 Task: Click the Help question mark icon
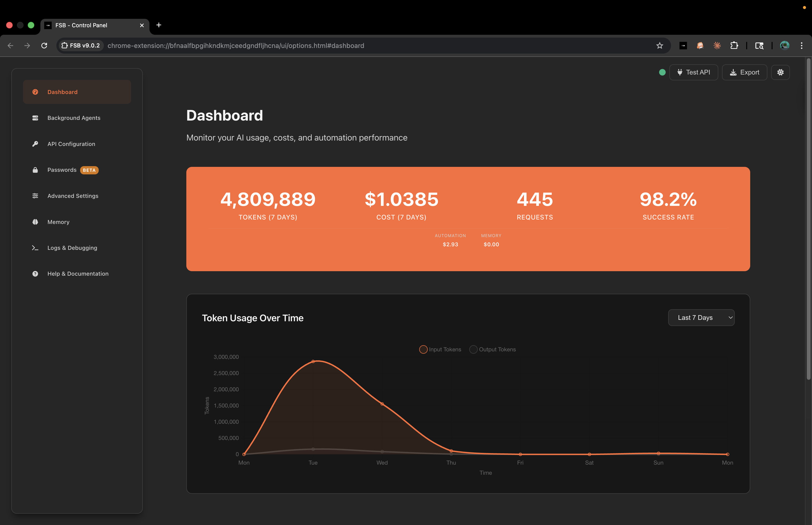[x=35, y=274]
